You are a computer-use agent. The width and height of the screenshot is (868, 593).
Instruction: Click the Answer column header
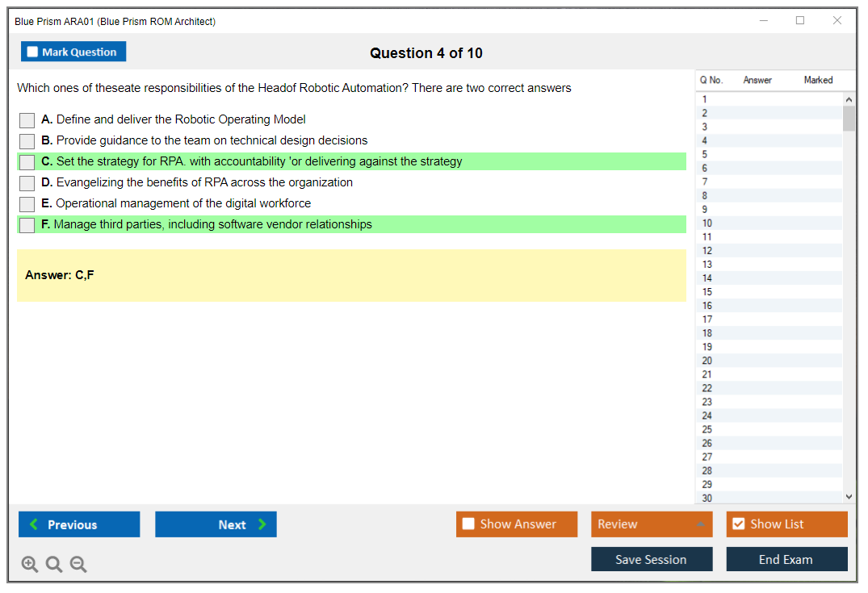757,80
